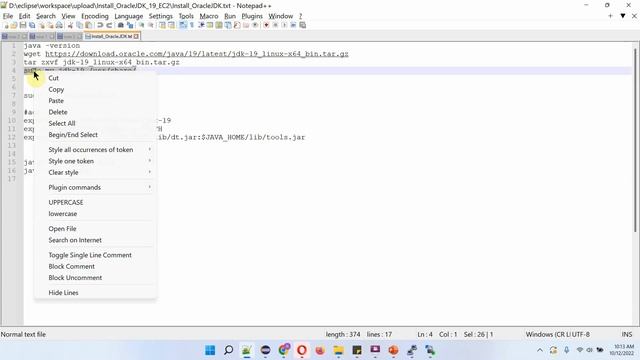Open the Language menu

129,16
